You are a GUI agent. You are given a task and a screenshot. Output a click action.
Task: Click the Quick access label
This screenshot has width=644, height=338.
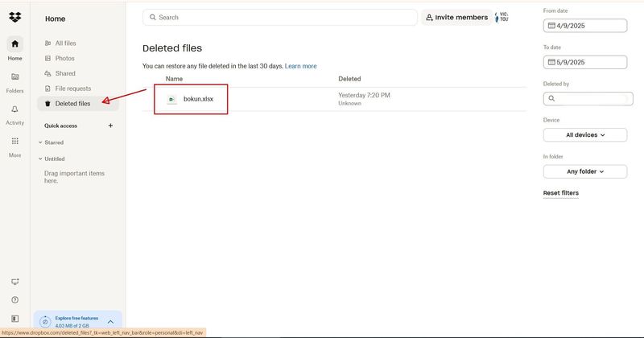[x=61, y=126]
